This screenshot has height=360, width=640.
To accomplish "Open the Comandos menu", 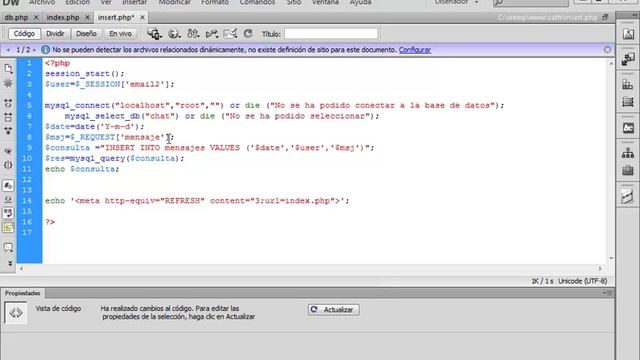I will (257, 2).
